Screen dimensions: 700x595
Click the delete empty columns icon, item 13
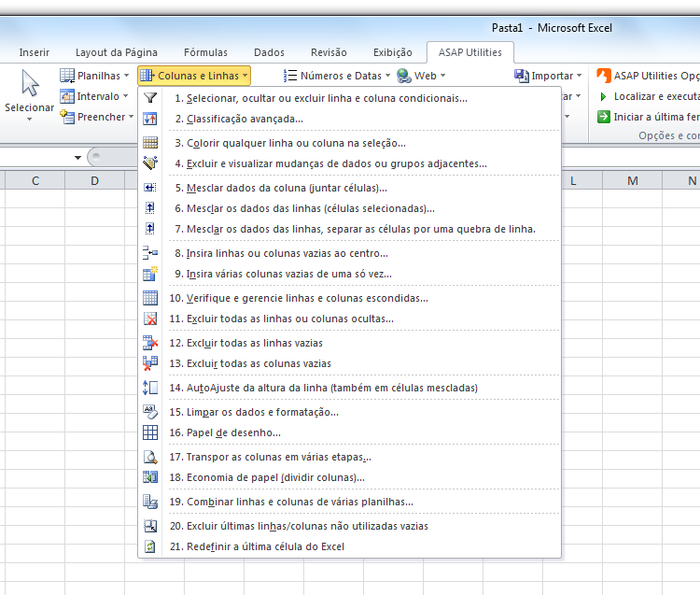150,363
